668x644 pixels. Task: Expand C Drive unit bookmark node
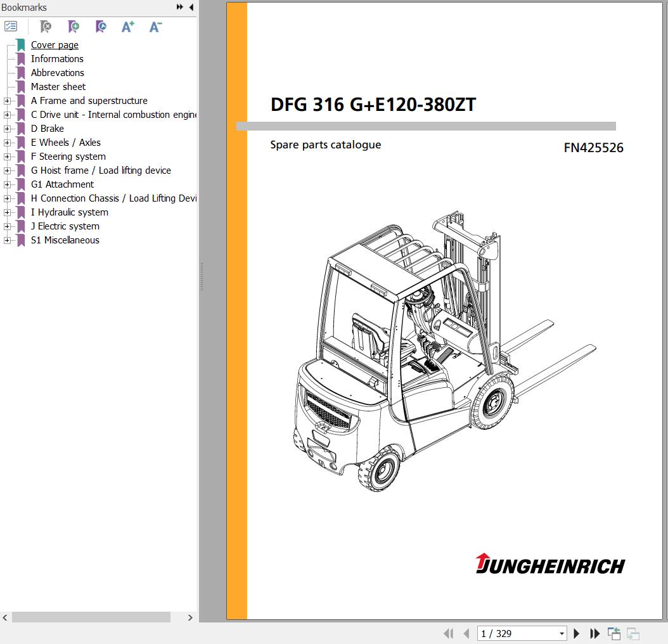[x=7, y=115]
